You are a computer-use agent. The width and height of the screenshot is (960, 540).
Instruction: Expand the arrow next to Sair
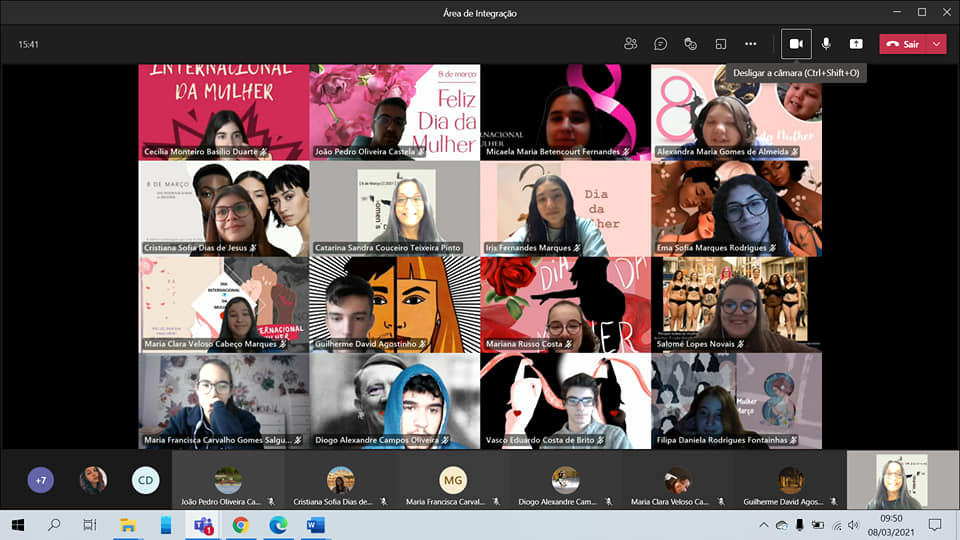(936, 44)
